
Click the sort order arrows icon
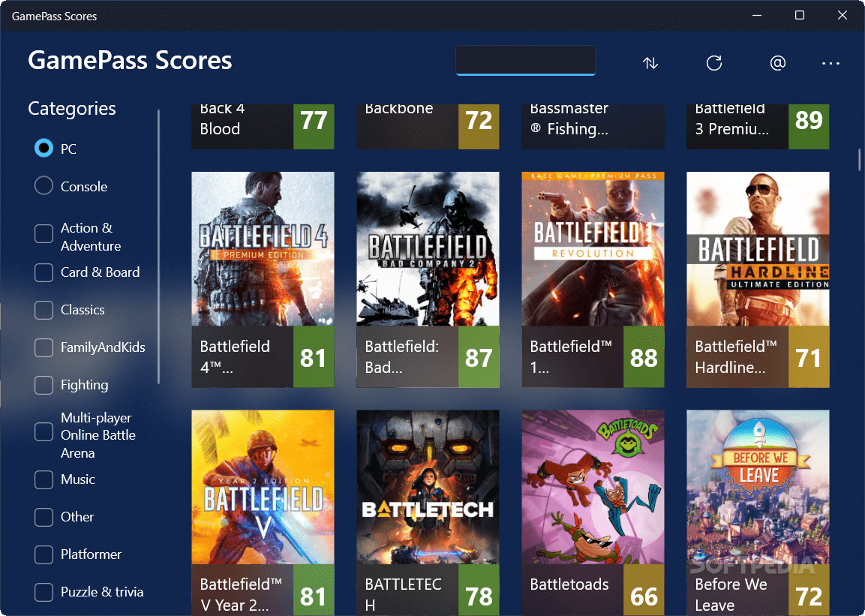[650, 63]
